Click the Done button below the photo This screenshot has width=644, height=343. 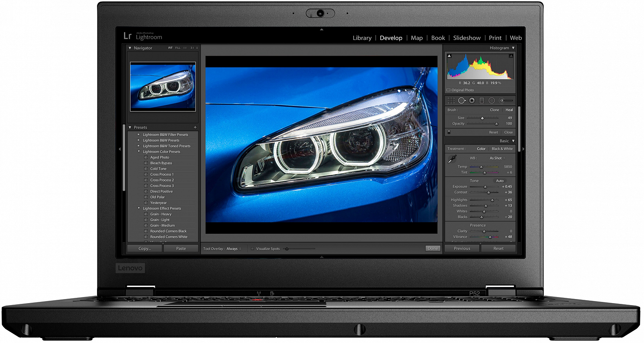click(433, 249)
